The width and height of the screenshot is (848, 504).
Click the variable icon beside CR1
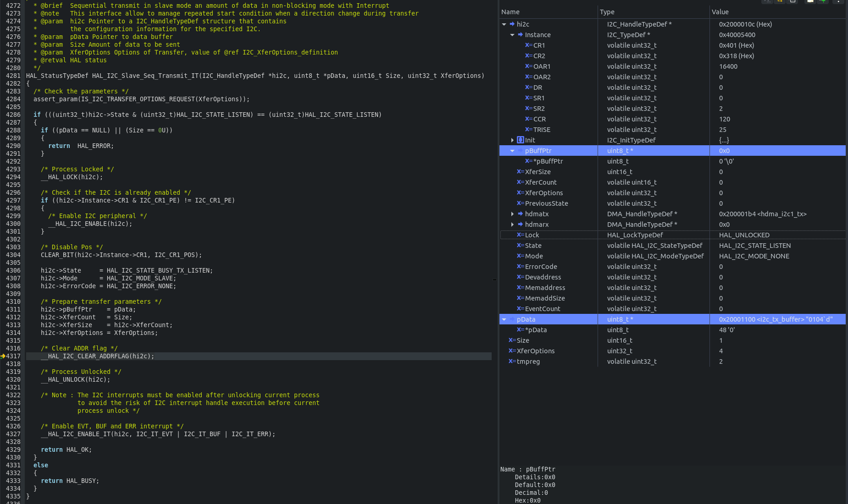point(528,45)
